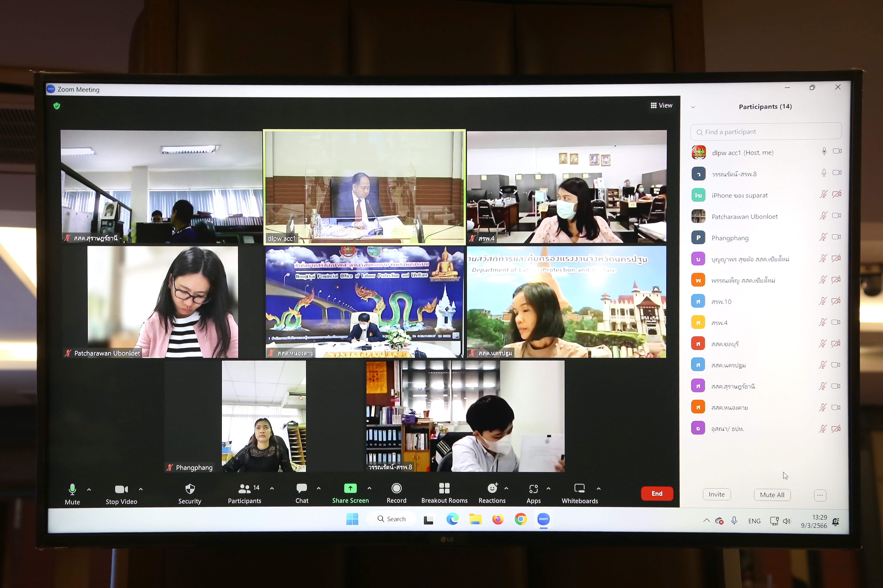This screenshot has width=883, height=588.
Task: Toggle camera icon for Phangphang
Action: pos(836,237)
